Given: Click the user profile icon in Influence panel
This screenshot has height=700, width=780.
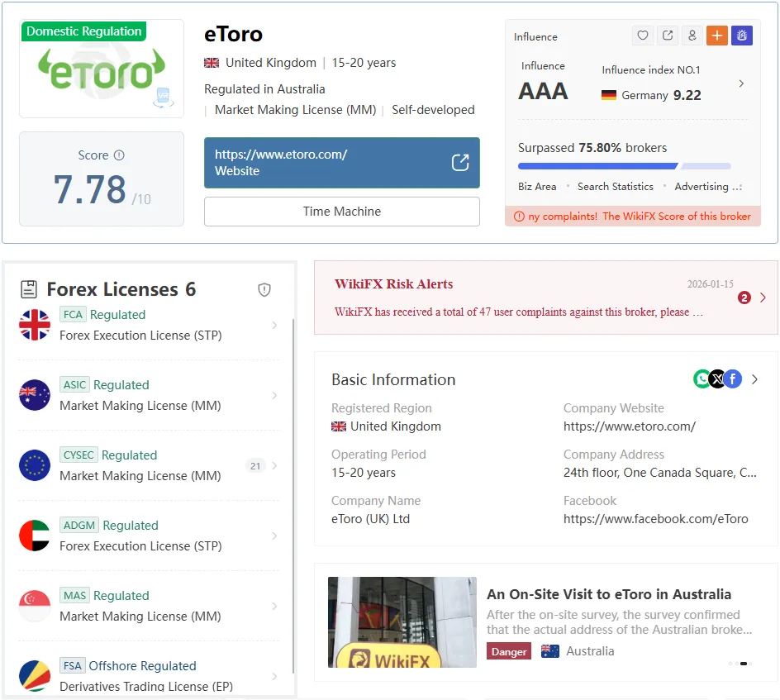Looking at the screenshot, I should [692, 36].
